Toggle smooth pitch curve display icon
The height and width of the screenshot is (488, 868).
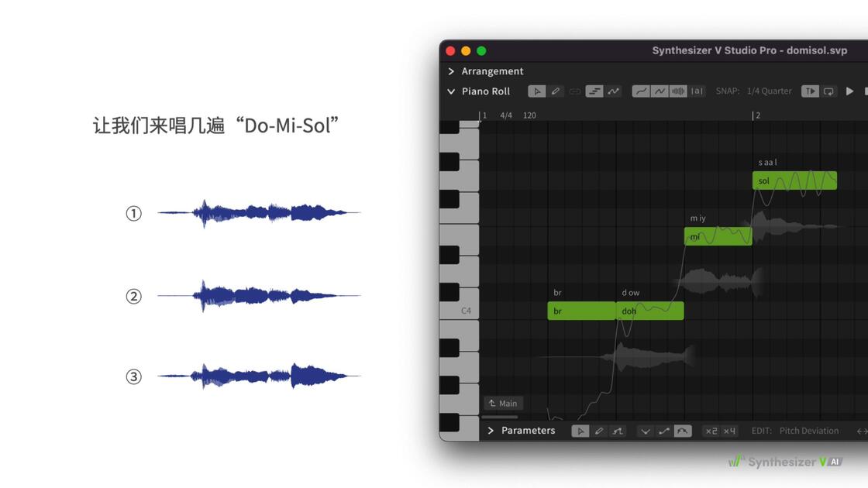point(640,91)
